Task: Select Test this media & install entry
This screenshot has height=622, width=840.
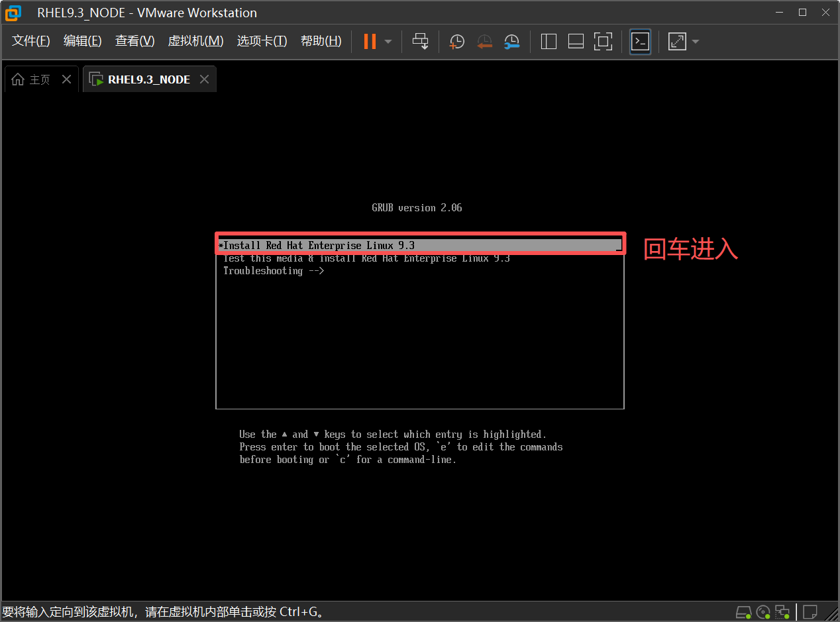Action: coord(366,258)
